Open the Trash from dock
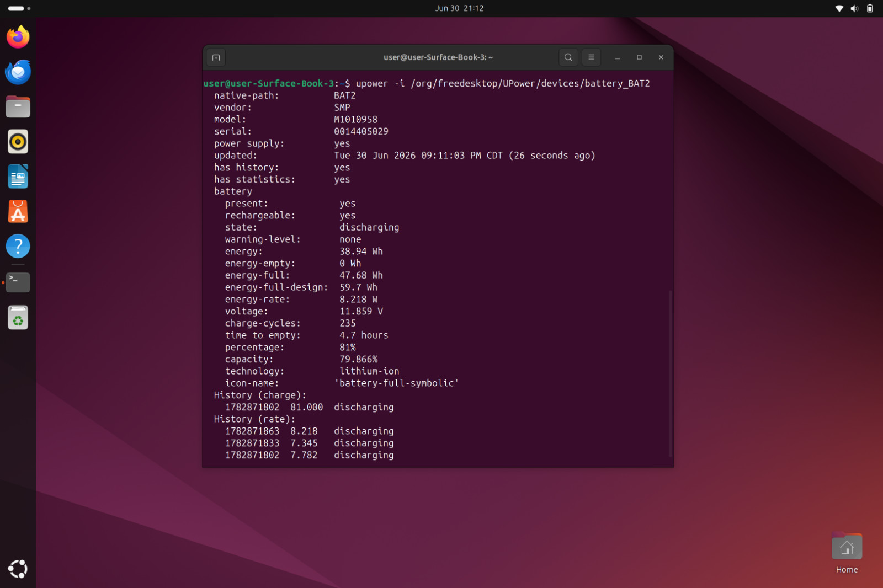 pos(18,318)
